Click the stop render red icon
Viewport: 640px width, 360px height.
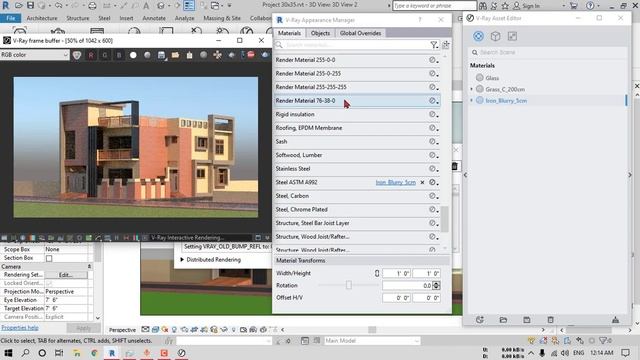pyautogui.click(x=251, y=55)
